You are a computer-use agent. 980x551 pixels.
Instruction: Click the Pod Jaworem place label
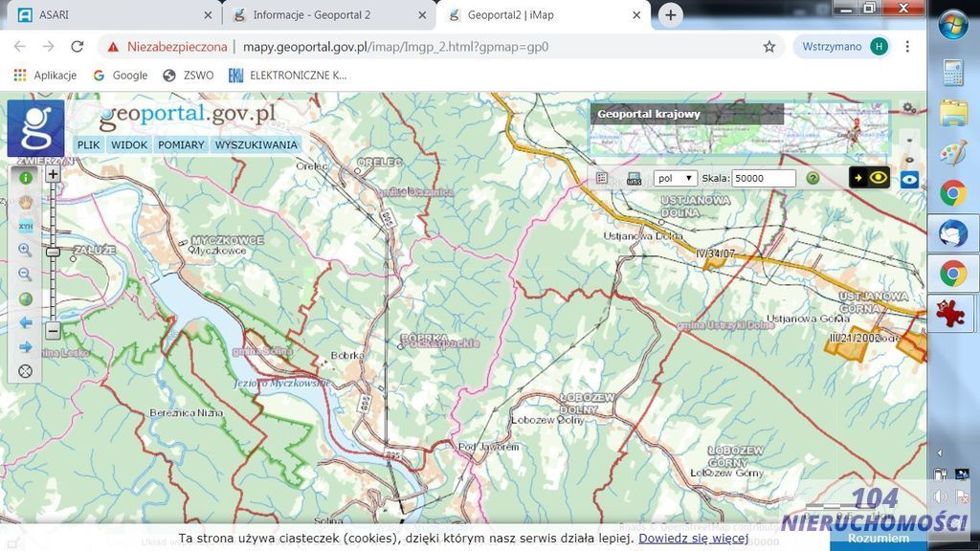[x=489, y=447]
